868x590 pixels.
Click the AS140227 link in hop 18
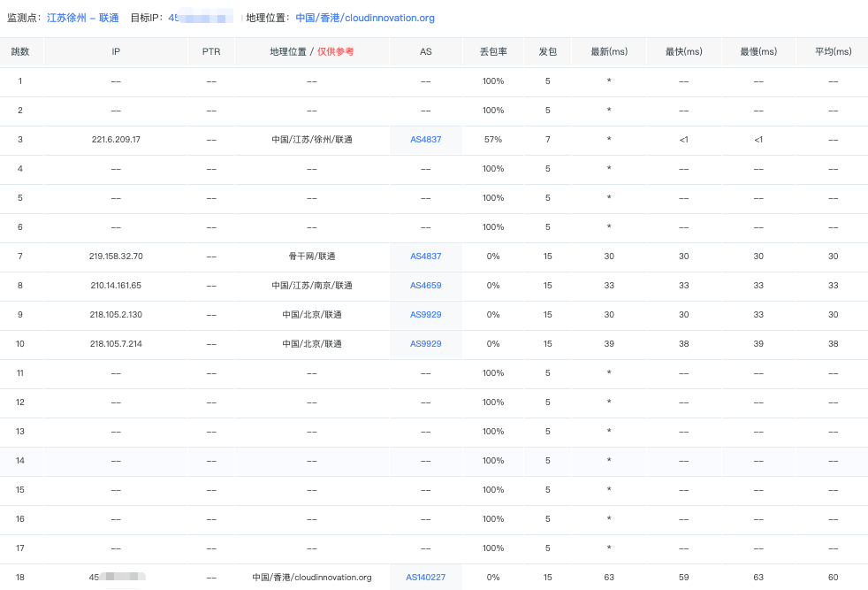[425, 578]
